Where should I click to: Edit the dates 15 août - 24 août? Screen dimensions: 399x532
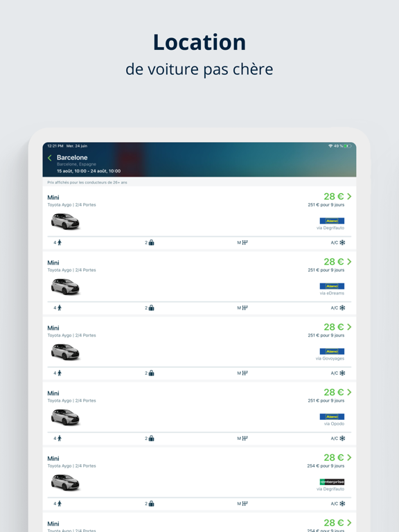tap(89, 171)
